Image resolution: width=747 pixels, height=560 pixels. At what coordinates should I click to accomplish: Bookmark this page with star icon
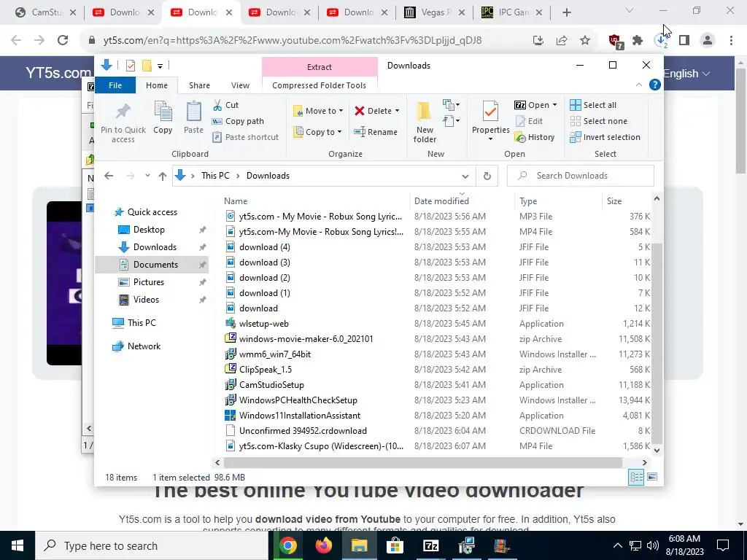click(x=585, y=41)
